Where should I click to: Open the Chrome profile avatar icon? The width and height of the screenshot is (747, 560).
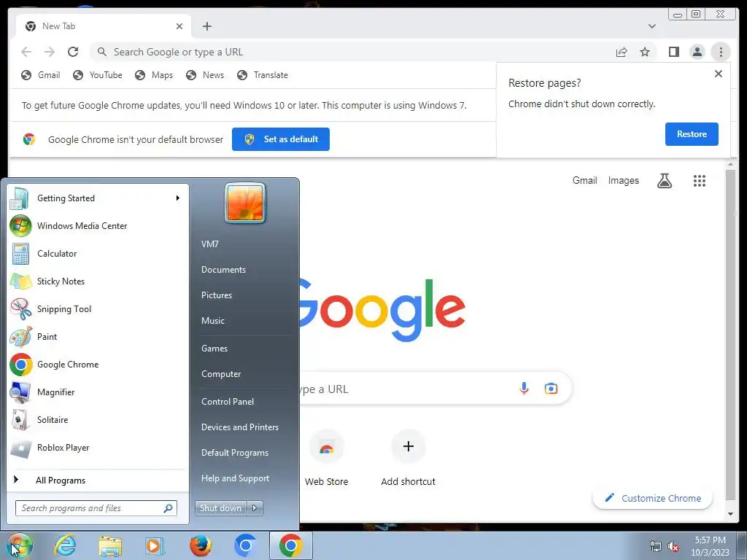[697, 52]
